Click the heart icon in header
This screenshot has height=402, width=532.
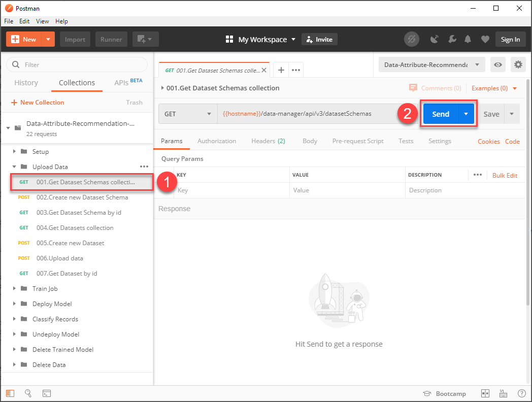485,40
